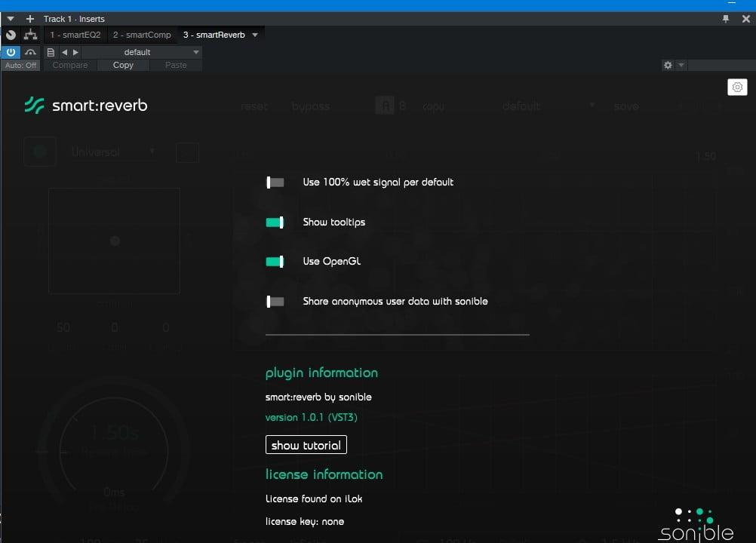Close the settings page with the white gear icon

pyautogui.click(x=737, y=87)
